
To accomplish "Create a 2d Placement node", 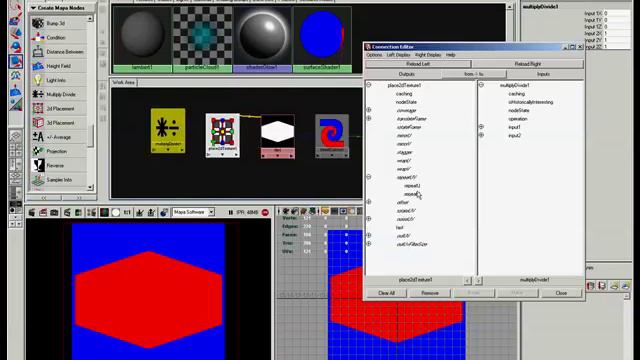I will click(x=58, y=109).
